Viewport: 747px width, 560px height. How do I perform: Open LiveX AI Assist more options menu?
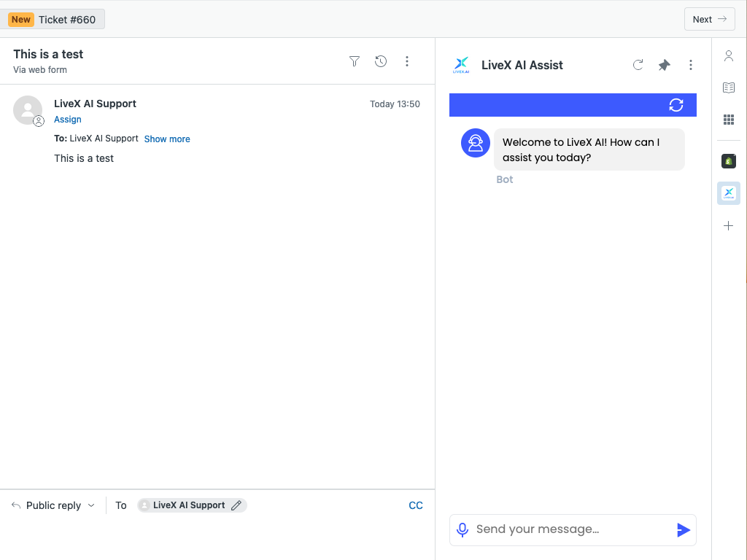pyautogui.click(x=691, y=65)
